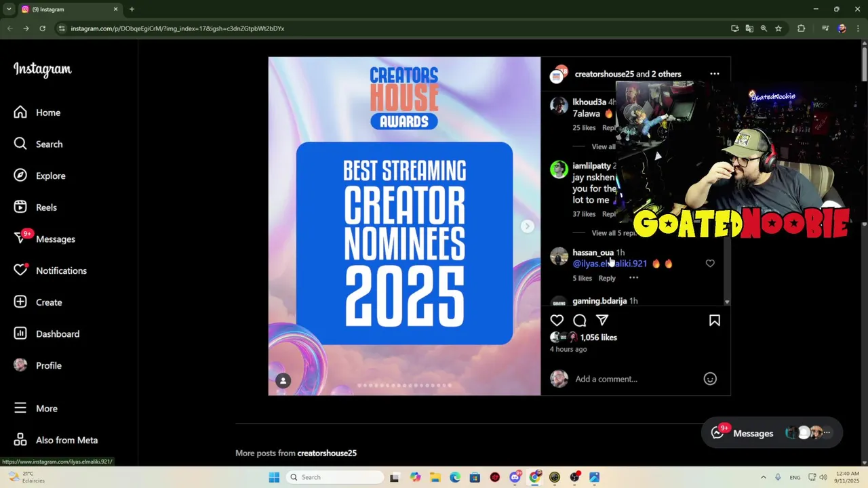Open lkhoud3a's profile name
The image size is (868, 488).
[589, 102]
